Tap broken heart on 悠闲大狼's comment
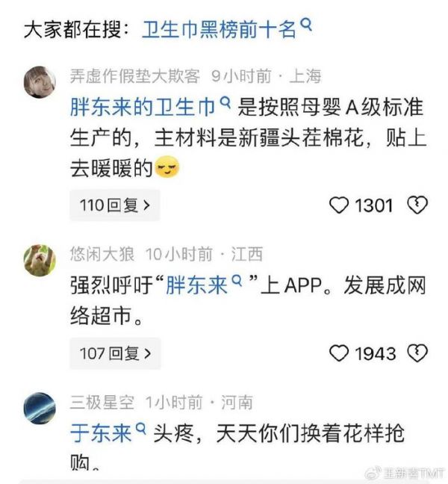Image resolution: width=448 pixels, height=484 pixels. 417,353
